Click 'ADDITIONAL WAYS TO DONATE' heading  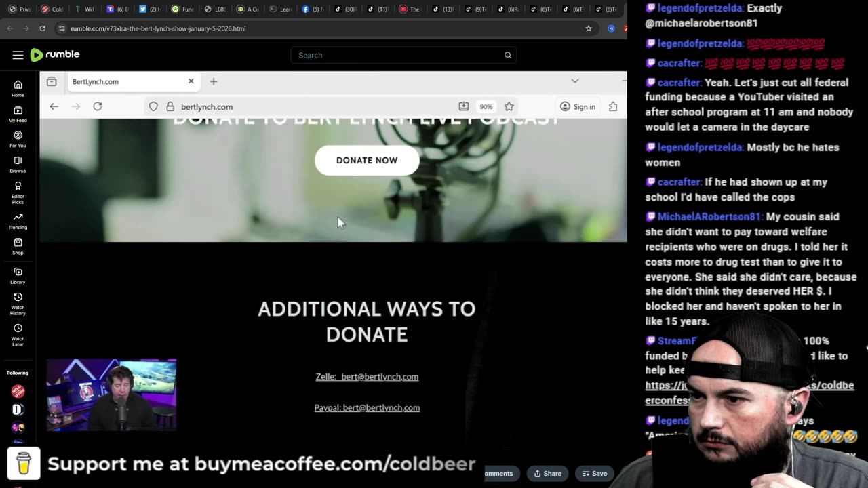pyautogui.click(x=367, y=321)
